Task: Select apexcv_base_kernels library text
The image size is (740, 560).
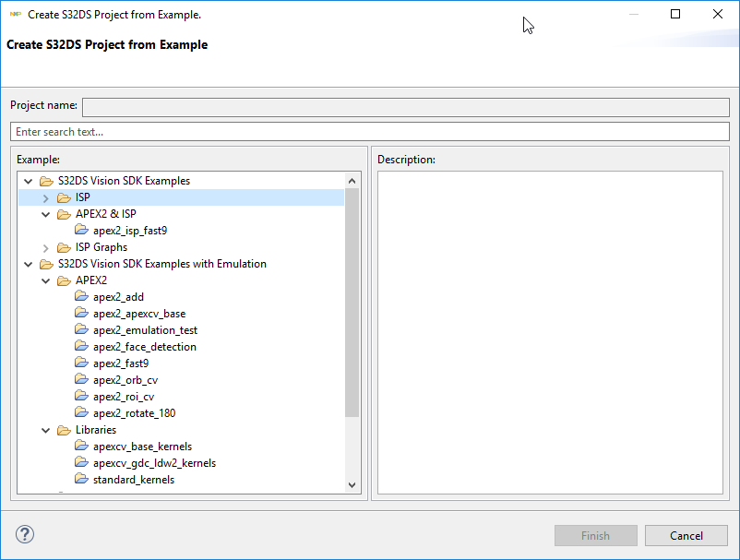Action: (142, 447)
